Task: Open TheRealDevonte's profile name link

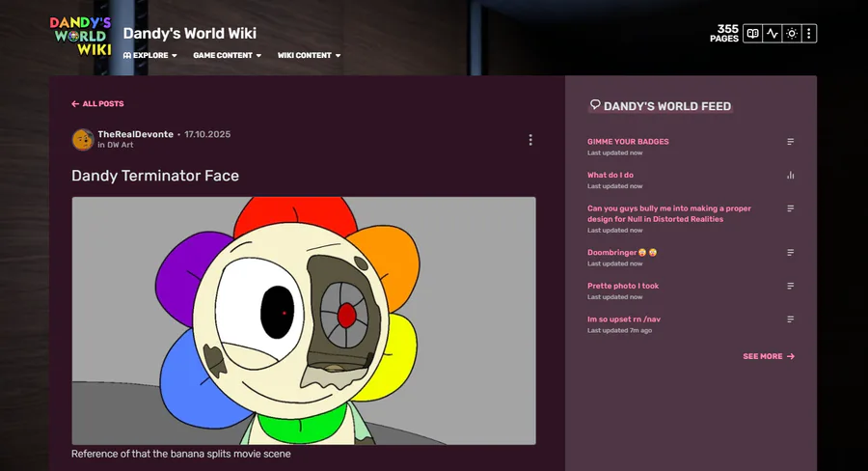Action: click(136, 134)
